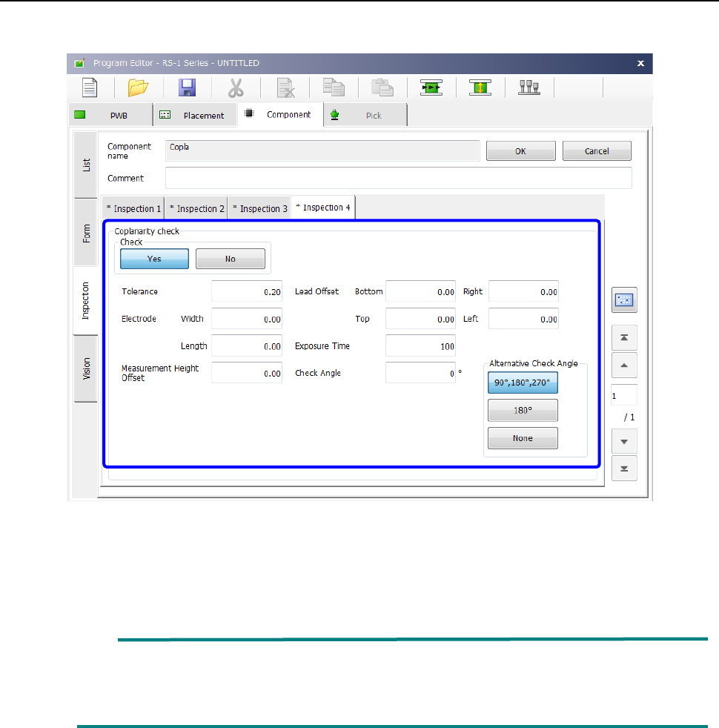Click the Check Angle field

tap(420, 373)
